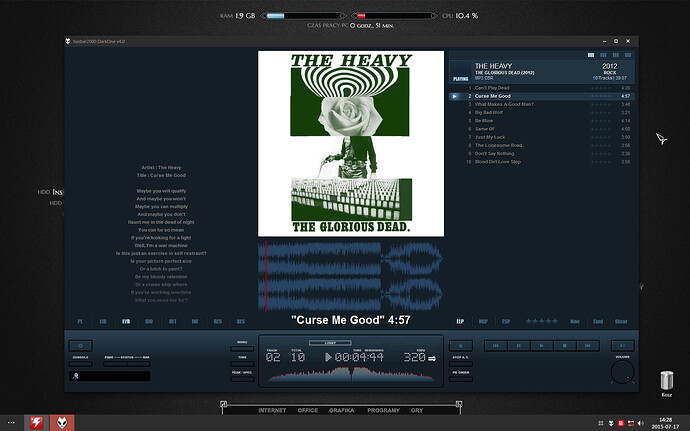Switch to the DET tab
This screenshot has height=431, width=690.
[x=172, y=321]
